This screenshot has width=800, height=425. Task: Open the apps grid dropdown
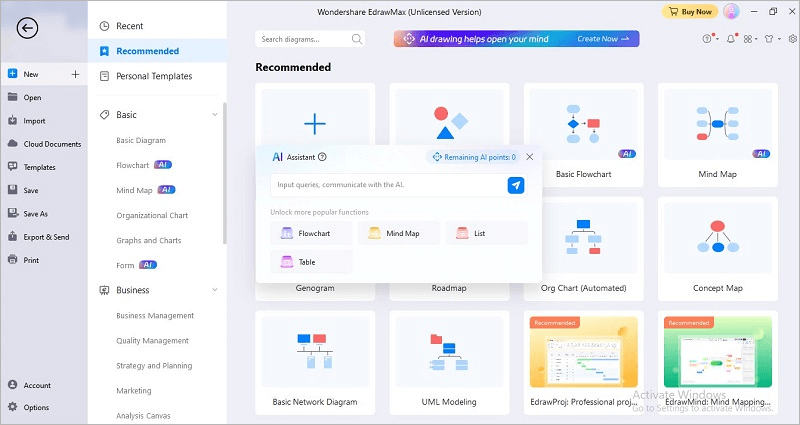[750, 39]
